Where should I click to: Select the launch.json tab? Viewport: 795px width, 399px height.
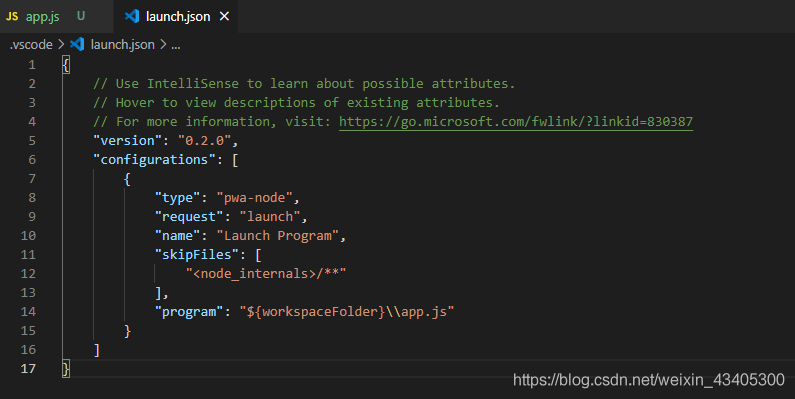[177, 17]
